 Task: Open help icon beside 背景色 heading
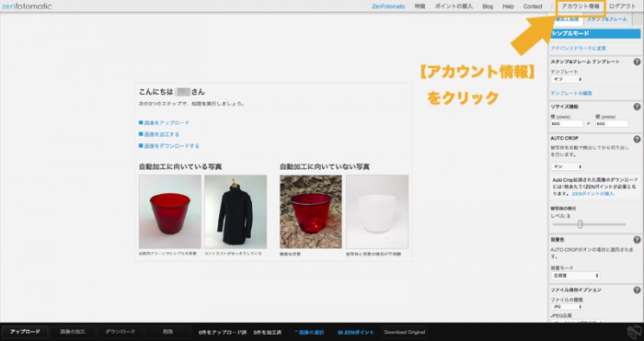click(x=637, y=240)
